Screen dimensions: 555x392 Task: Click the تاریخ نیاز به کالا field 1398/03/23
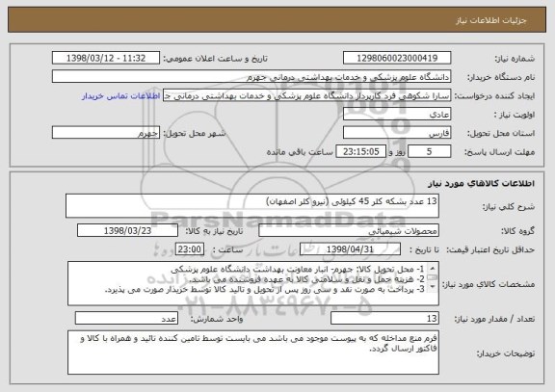[127, 230]
